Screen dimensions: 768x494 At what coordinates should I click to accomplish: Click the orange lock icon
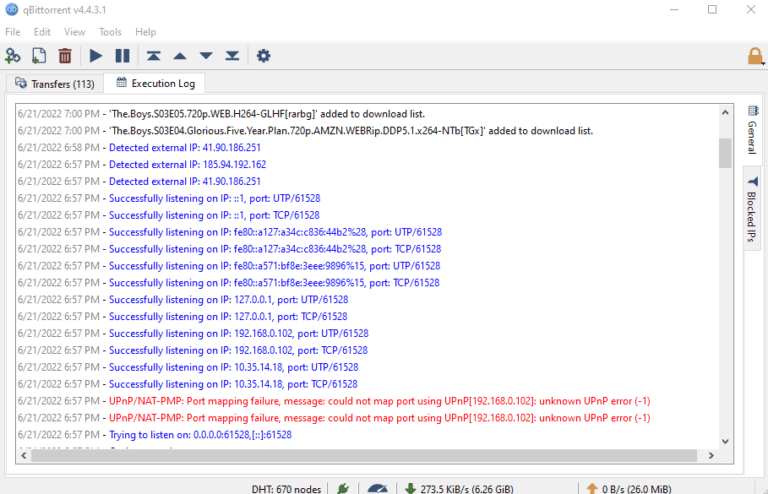(x=755, y=56)
